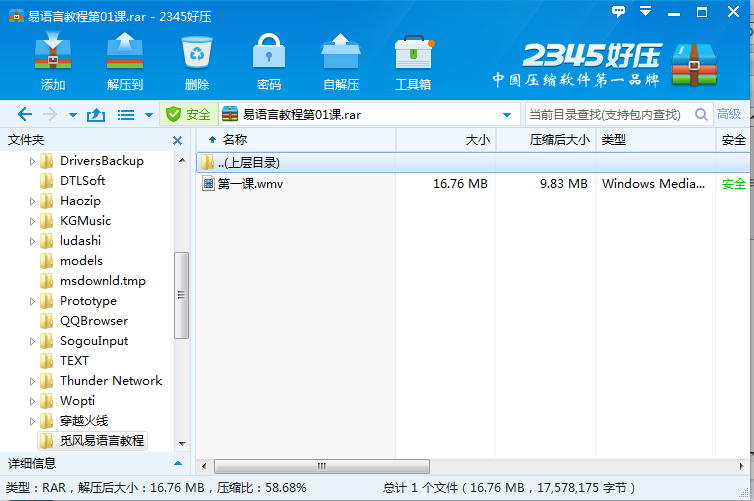754x501 pixels.
Task: Click the list view mode icon
Action: 126,115
